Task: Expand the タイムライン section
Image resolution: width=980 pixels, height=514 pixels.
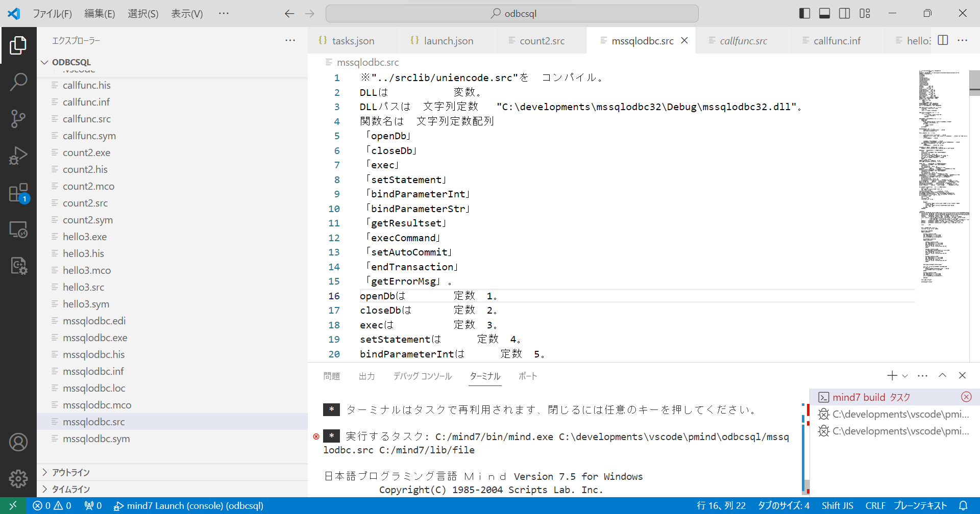Action: [173, 489]
